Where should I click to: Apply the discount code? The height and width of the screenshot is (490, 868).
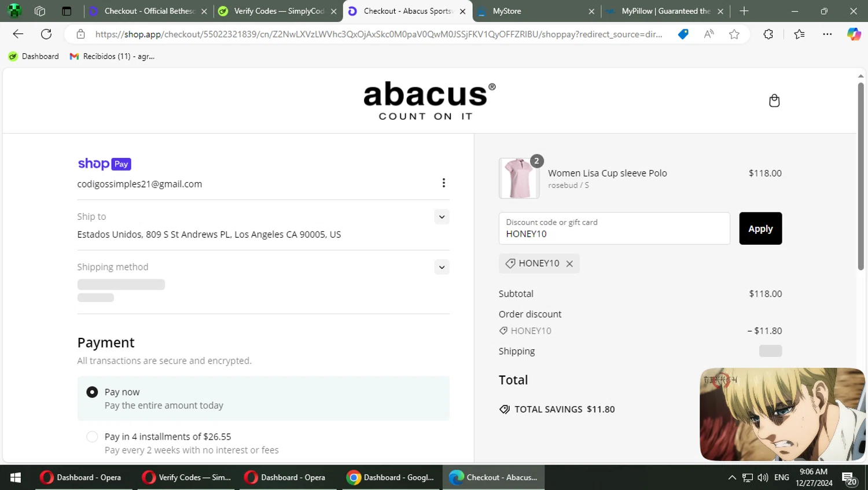(760, 229)
